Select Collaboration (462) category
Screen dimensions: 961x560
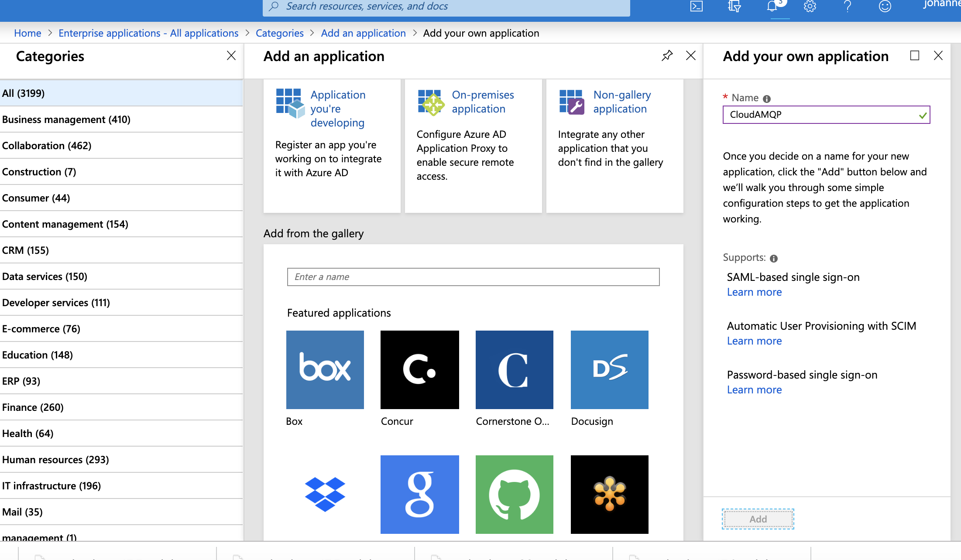[121, 146]
